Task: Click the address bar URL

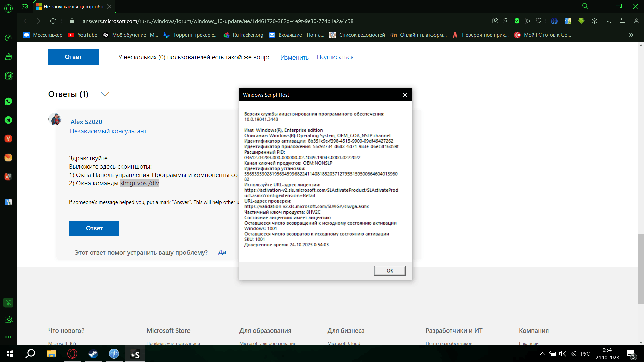Action: [x=218, y=21]
